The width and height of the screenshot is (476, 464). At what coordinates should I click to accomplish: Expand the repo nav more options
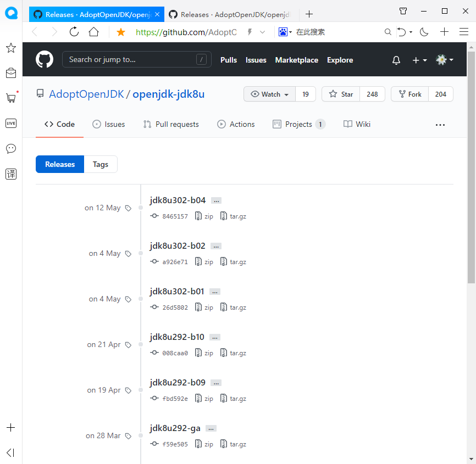440,125
